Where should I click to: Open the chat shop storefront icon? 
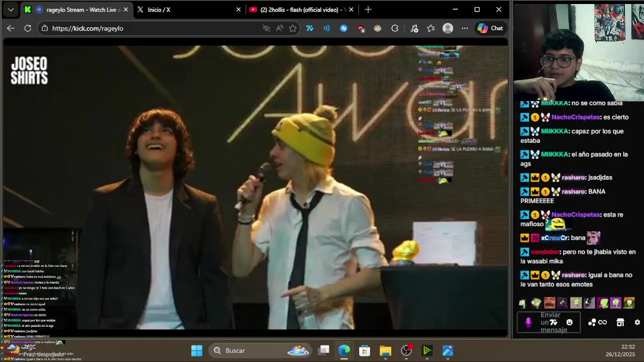(x=620, y=322)
